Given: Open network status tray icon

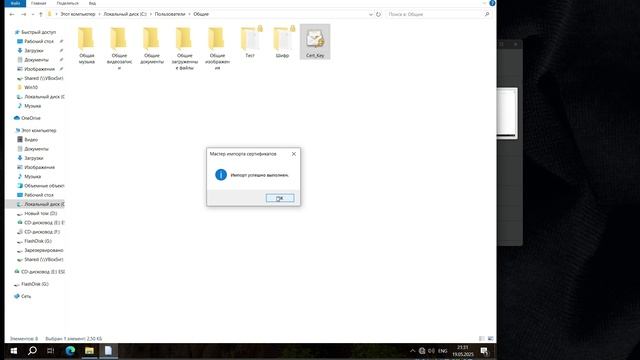Looking at the screenshot, I should click(422, 351).
